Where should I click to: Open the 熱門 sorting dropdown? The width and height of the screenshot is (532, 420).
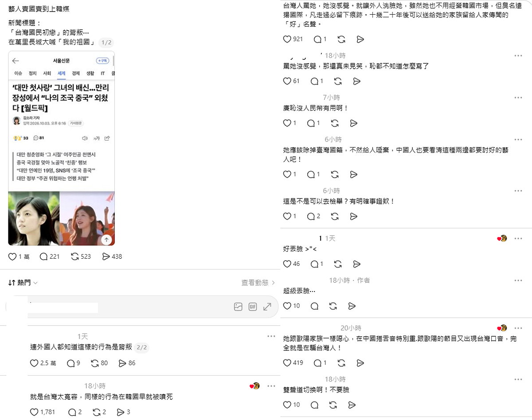[23, 283]
